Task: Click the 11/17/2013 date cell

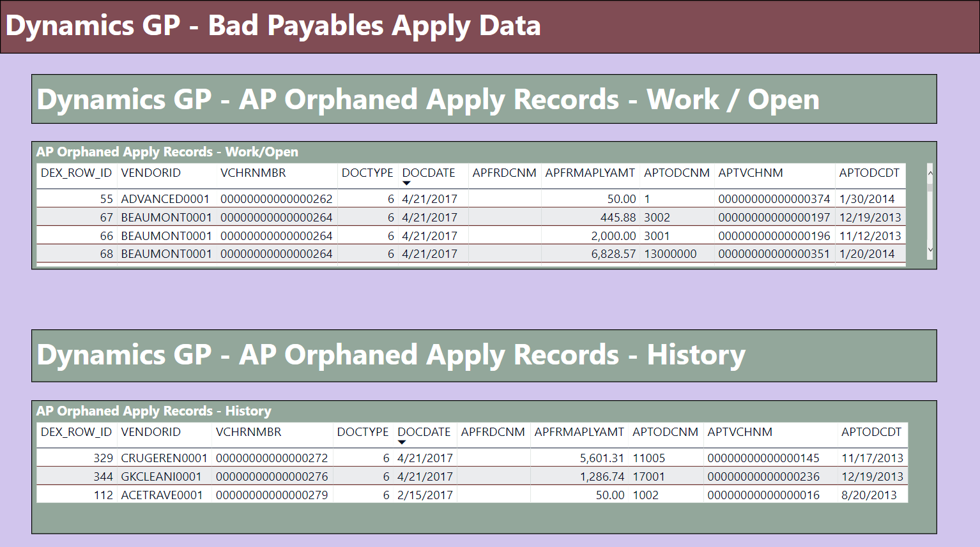Action: coord(872,458)
